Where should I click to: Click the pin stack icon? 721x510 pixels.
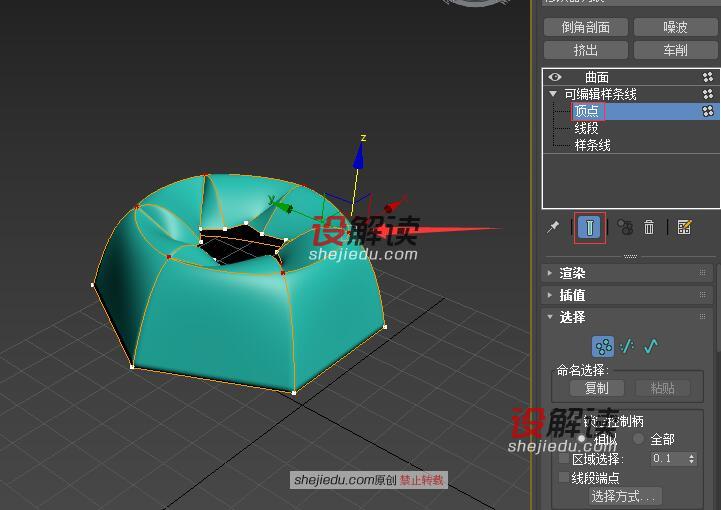[553, 227]
